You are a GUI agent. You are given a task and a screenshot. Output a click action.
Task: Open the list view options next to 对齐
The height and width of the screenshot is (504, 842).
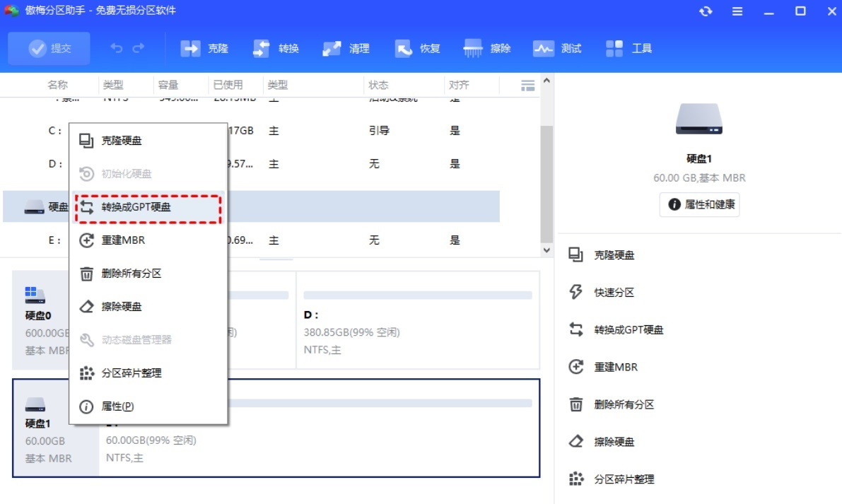[526, 84]
